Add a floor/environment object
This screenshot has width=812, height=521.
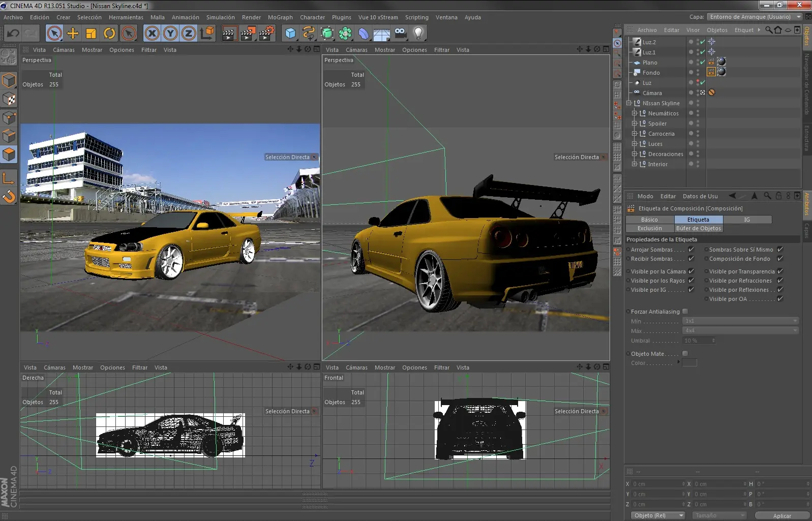(x=382, y=34)
